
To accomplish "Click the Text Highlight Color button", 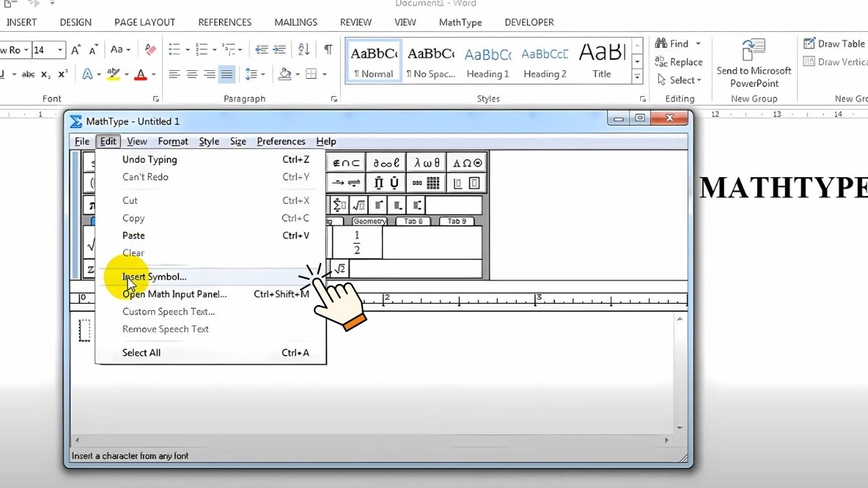I will coord(113,74).
